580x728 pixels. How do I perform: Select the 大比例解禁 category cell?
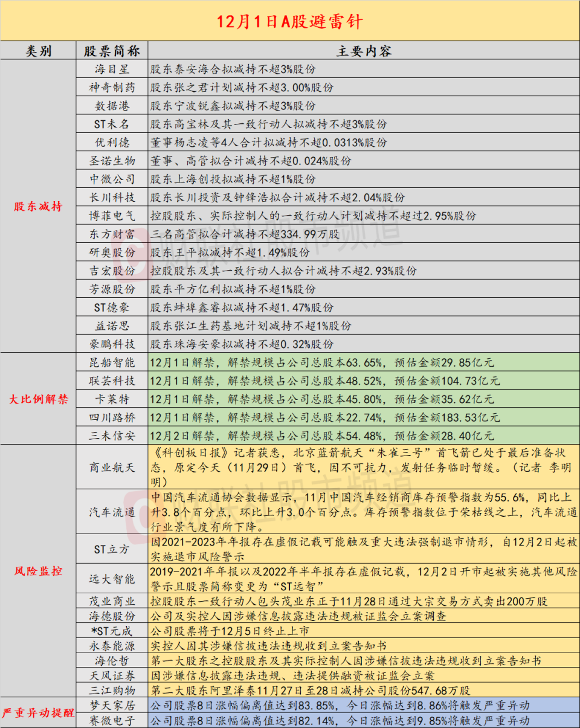[x=38, y=399]
